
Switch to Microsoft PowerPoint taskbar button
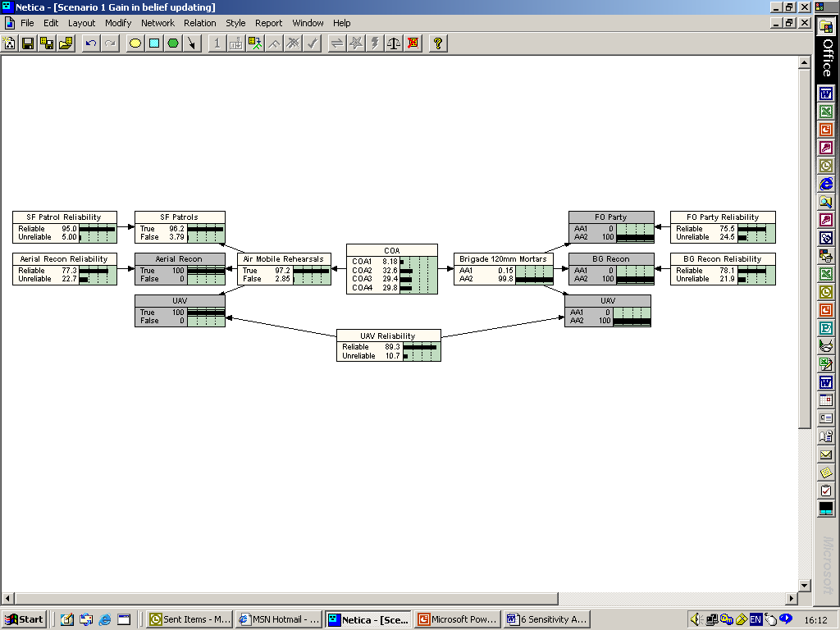click(458, 619)
